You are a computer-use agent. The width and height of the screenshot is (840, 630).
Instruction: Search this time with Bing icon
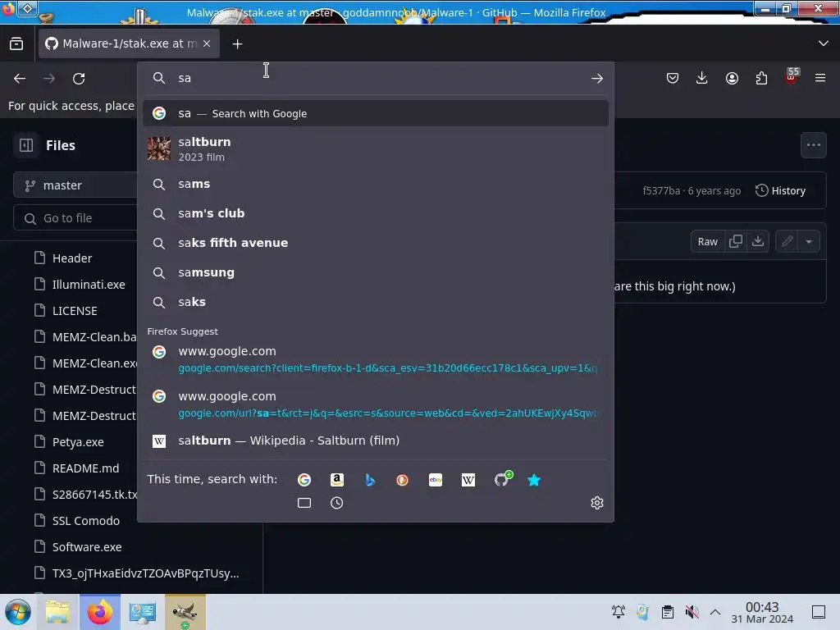pos(370,479)
